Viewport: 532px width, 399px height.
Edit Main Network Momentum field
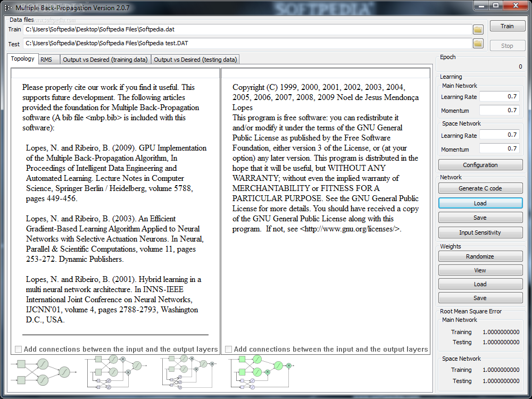click(500, 110)
